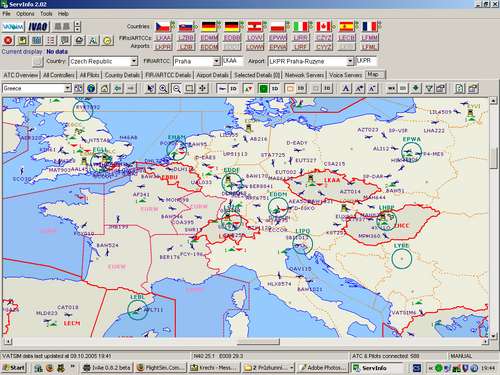This screenshot has width=500, height=375.
Task: Click the EPWA airport shortcut button
Action: 278,47
